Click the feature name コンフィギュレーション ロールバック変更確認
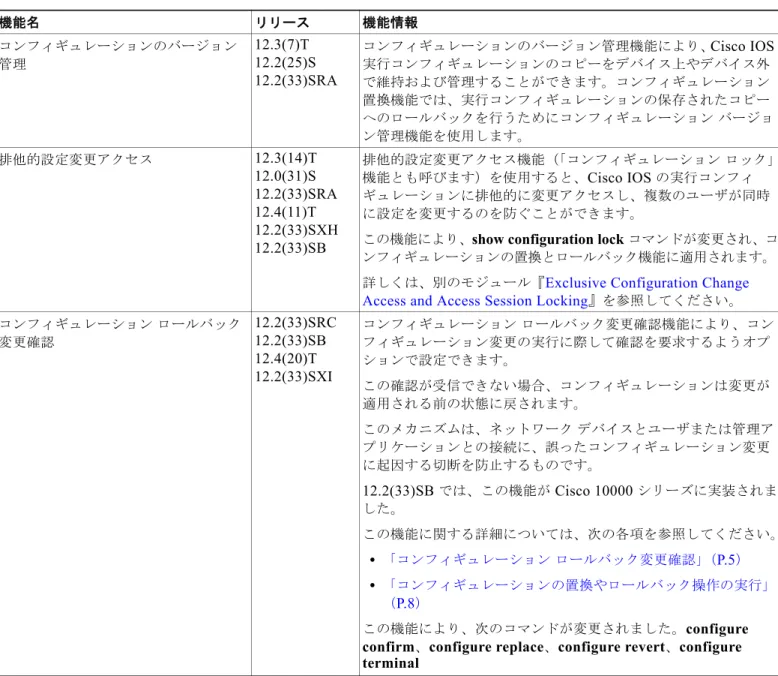This screenshot has width=778, height=676. (x=120, y=333)
